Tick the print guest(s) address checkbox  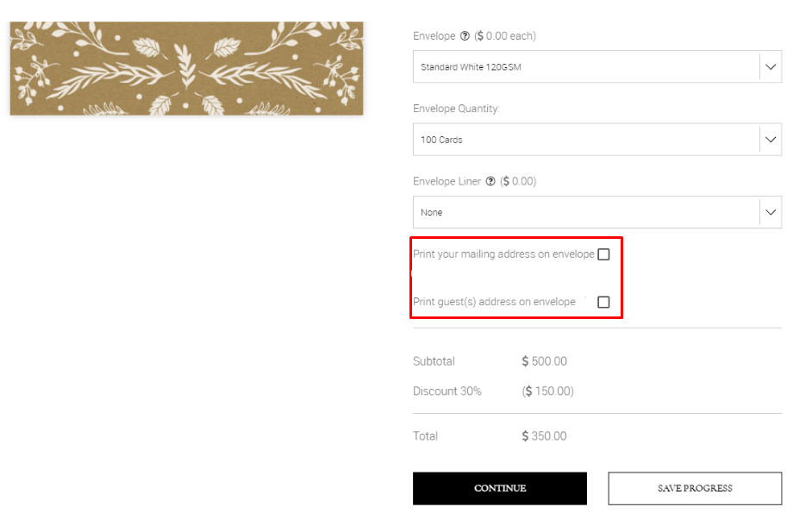click(603, 302)
